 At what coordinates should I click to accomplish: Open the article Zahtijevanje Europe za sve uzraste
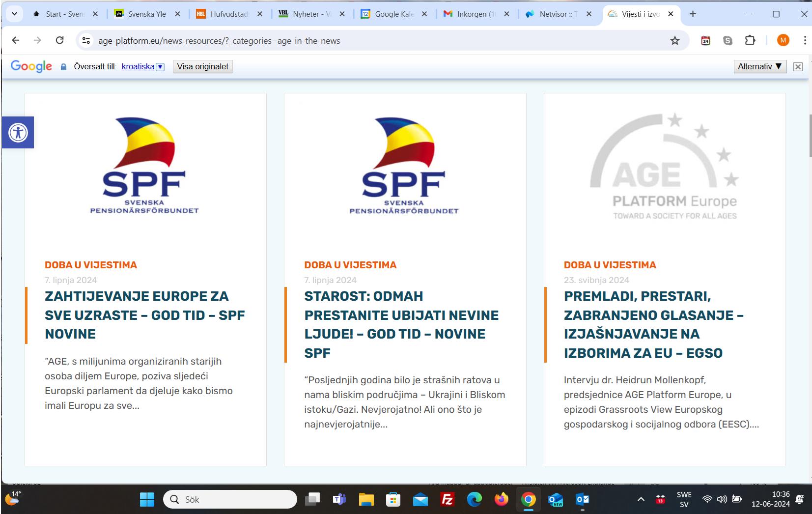(x=144, y=315)
